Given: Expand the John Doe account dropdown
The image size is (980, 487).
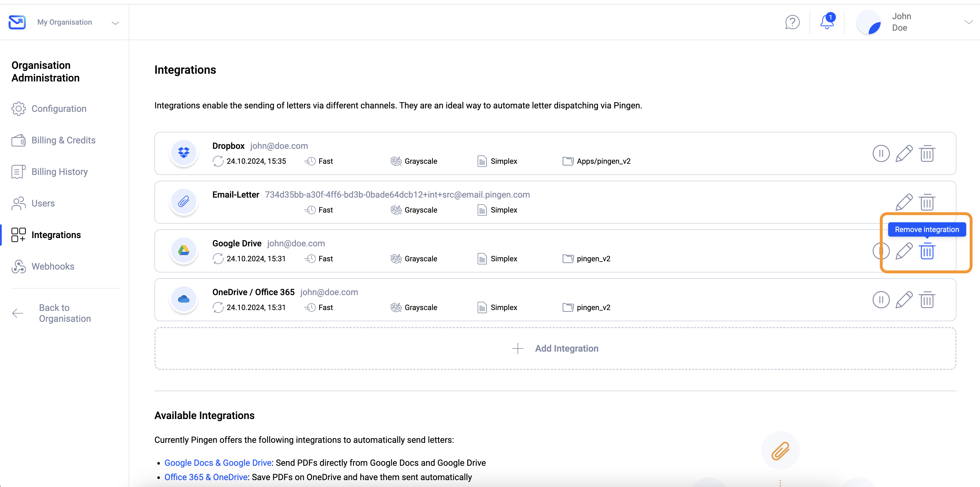Looking at the screenshot, I should tap(968, 22).
